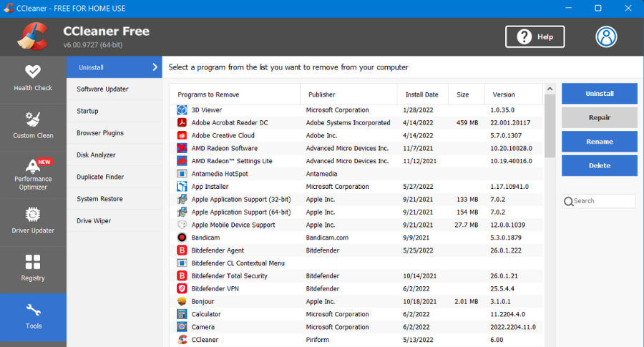Open the Help button
The height and width of the screenshot is (347, 644).
click(x=535, y=37)
